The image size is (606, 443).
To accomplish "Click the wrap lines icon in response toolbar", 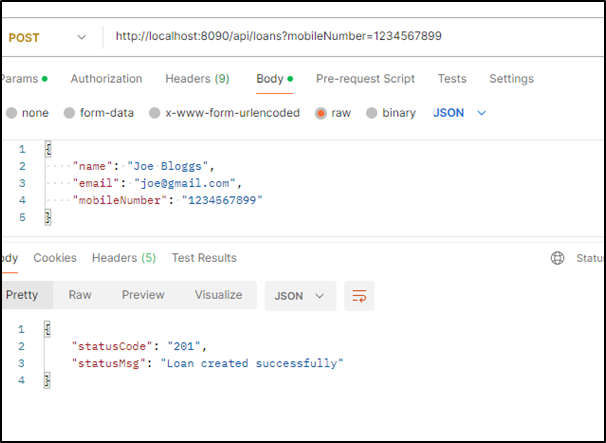I will tap(359, 295).
